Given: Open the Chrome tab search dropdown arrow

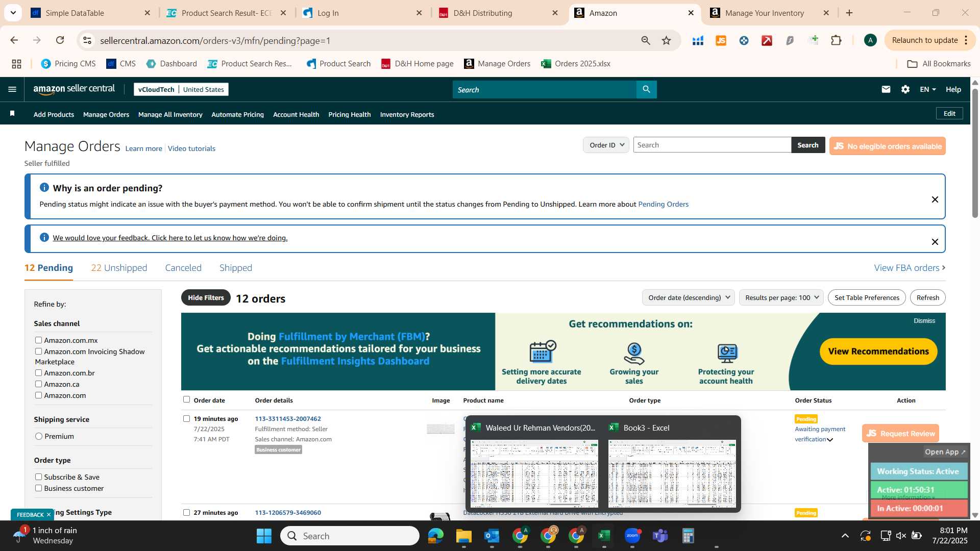Looking at the screenshot, I should pos(13,13).
